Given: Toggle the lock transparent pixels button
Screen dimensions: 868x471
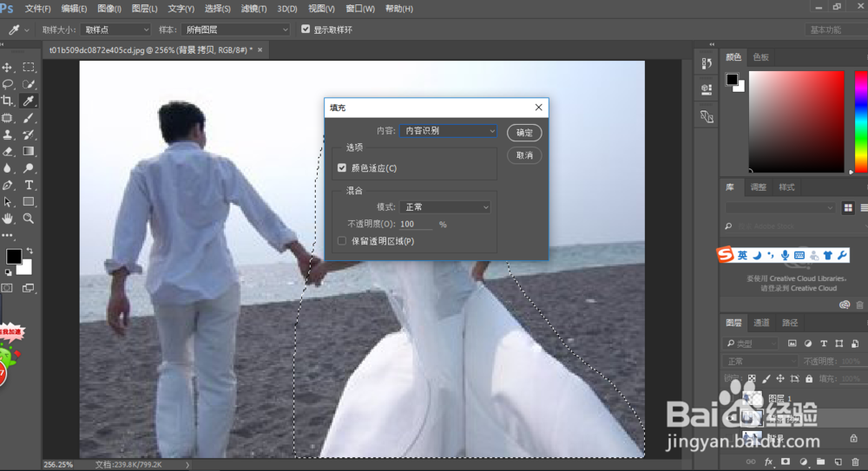Looking at the screenshot, I should click(x=752, y=378).
